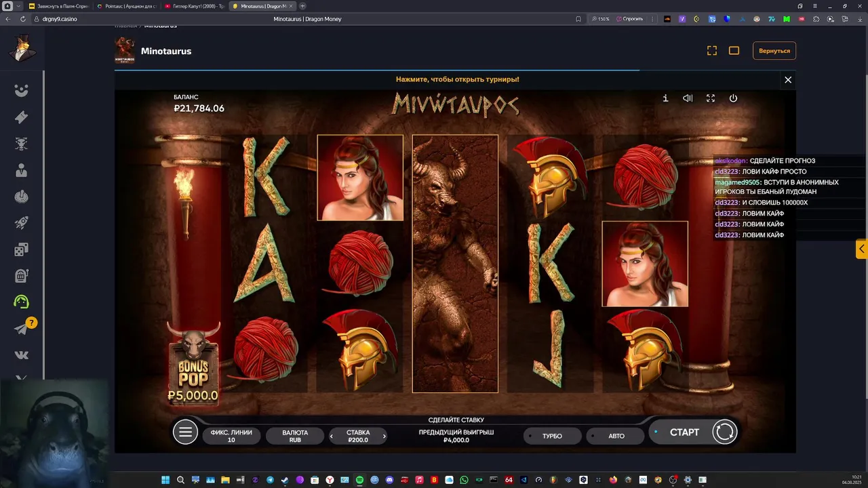868x488 pixels.
Task: Open the ticket sidebar icon
Action: point(22,117)
